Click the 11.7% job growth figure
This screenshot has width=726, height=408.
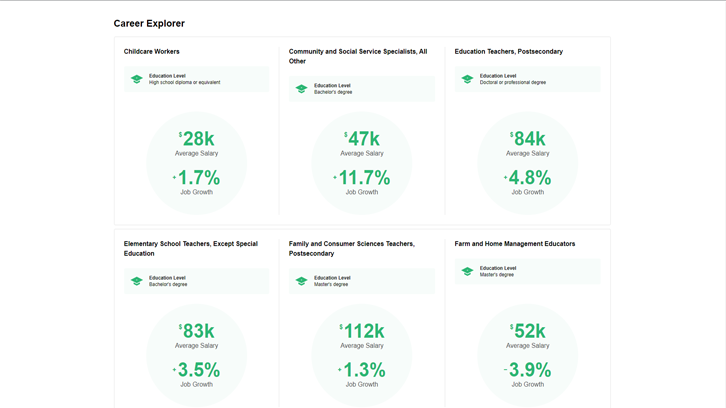point(362,177)
